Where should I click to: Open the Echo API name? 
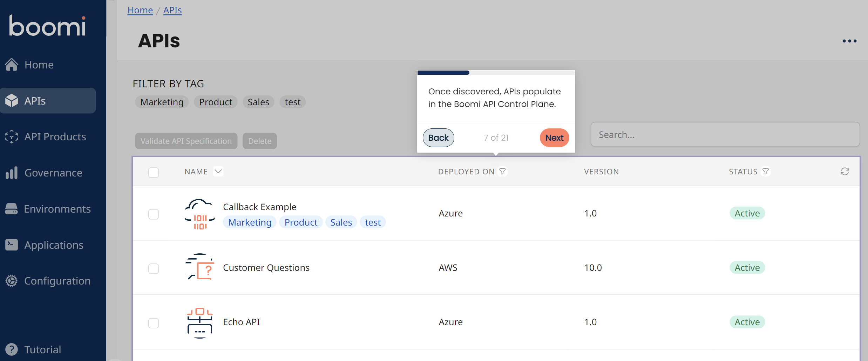coord(242,322)
